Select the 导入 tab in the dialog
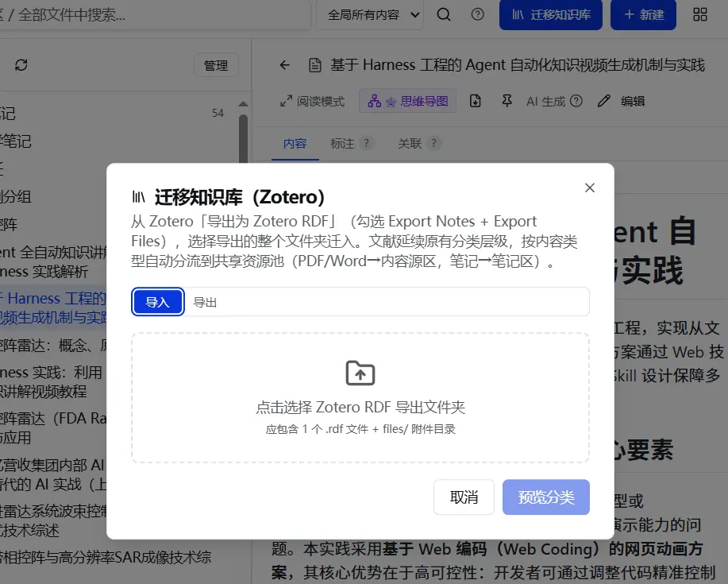 tap(158, 302)
